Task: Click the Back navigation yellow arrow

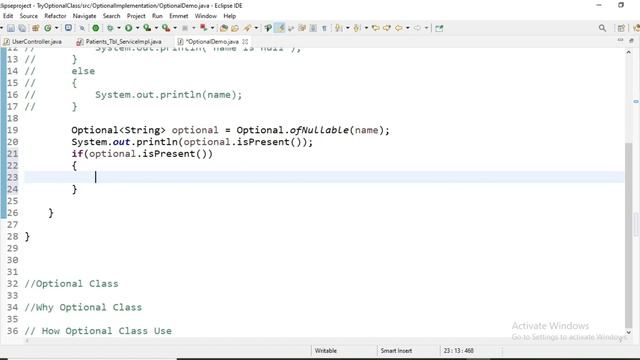Action: pyautogui.click(x=398, y=28)
